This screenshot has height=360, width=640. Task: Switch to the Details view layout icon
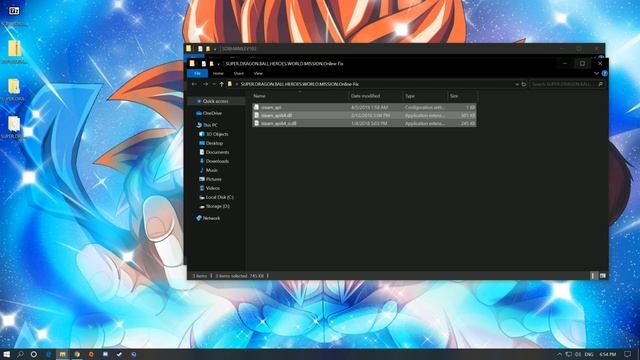(593, 276)
